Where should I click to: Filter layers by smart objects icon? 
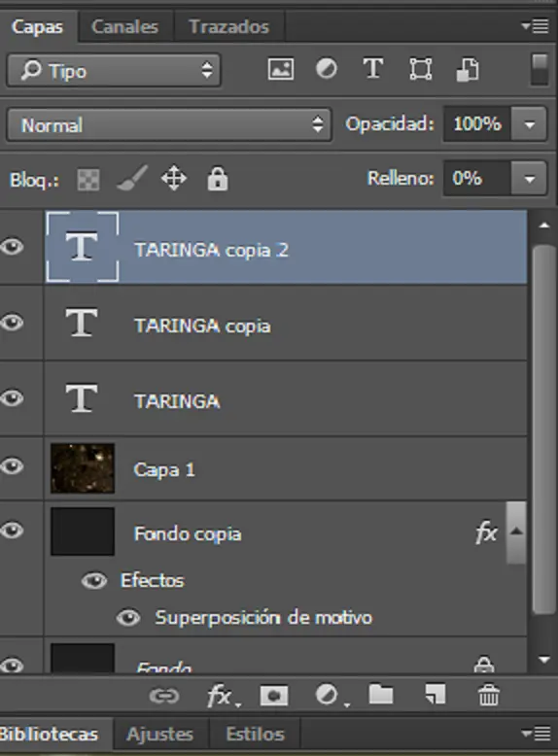click(468, 69)
